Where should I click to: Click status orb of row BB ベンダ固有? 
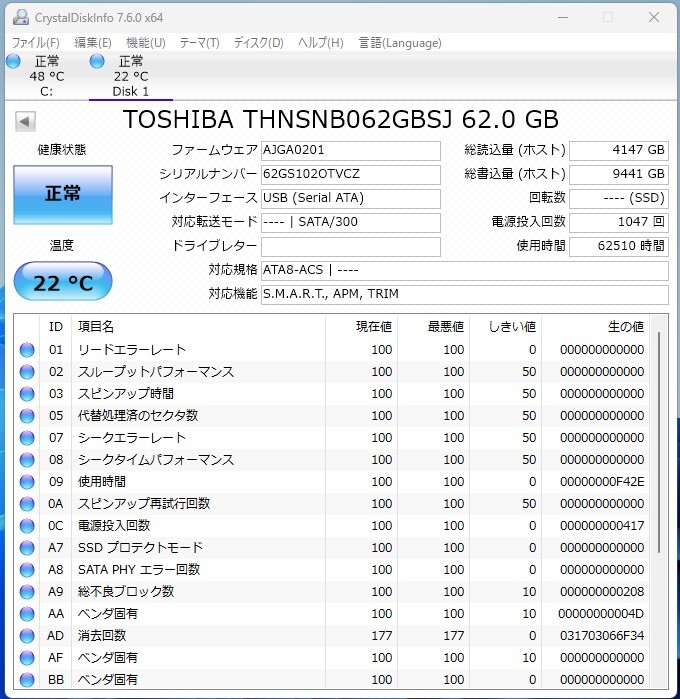click(27, 680)
